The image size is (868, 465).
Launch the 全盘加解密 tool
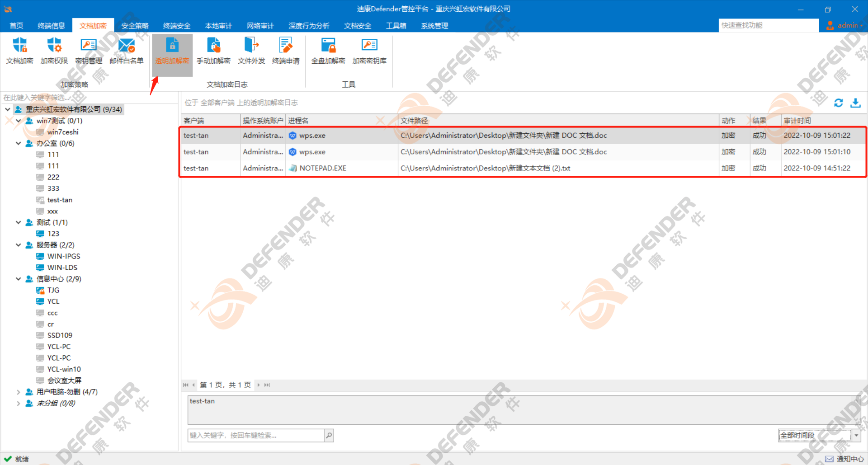click(328, 51)
